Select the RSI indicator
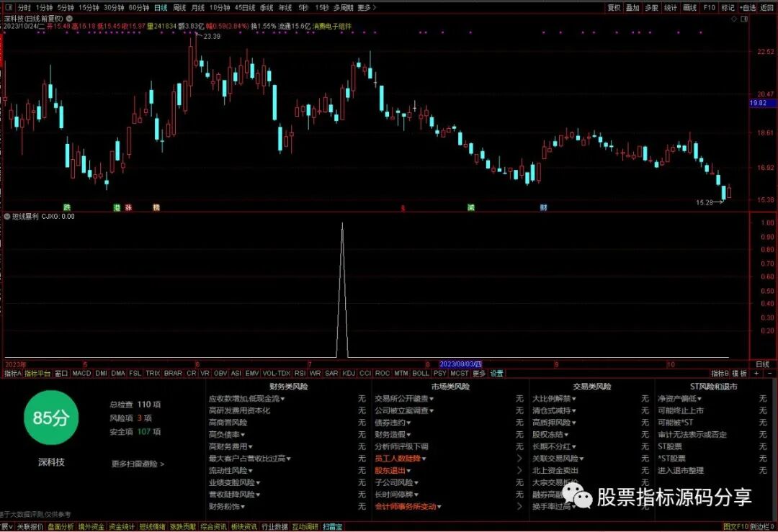The height and width of the screenshot is (532, 778). pyautogui.click(x=300, y=374)
